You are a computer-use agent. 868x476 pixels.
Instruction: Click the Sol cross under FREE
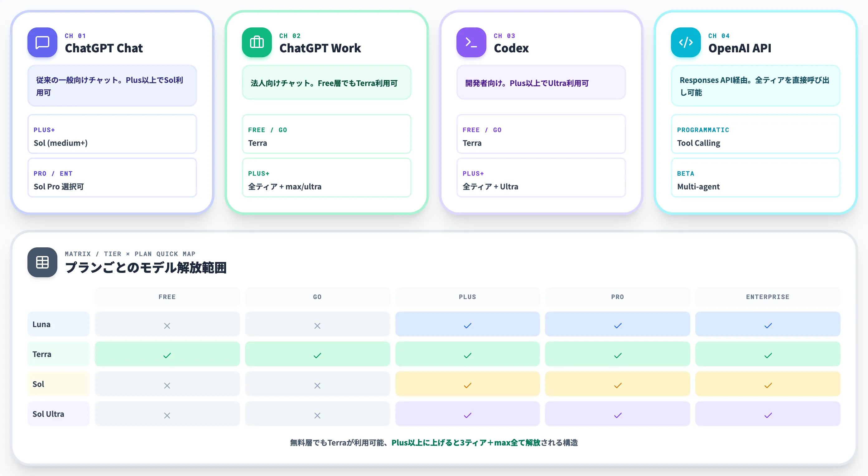coord(167,385)
